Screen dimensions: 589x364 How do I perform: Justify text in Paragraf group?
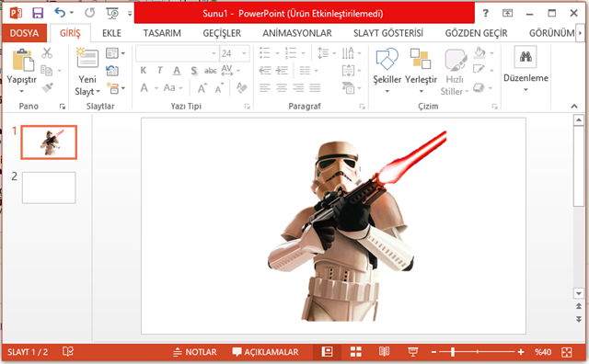coord(315,88)
